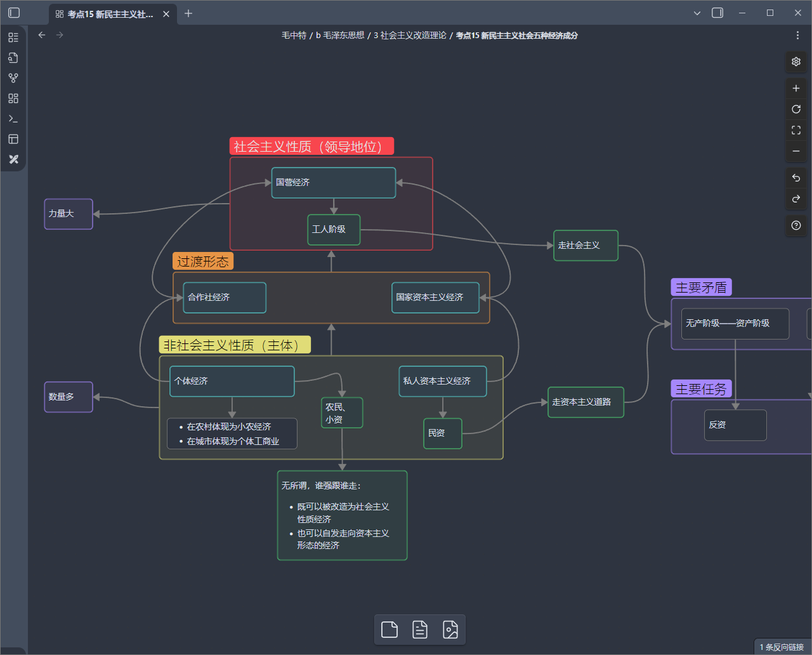Click the crossed pencil-ruler ribbon icon

click(13, 159)
